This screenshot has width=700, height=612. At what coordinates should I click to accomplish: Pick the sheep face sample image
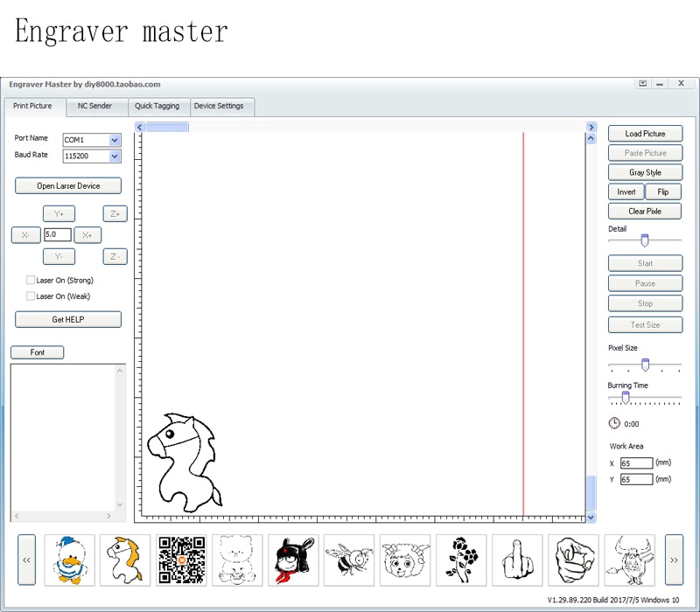click(405, 560)
